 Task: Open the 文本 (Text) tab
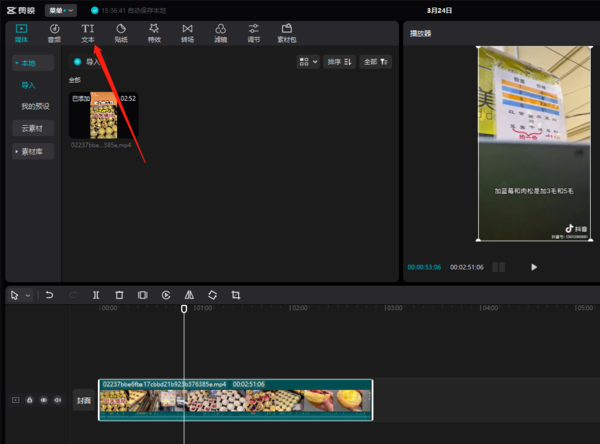[87, 33]
